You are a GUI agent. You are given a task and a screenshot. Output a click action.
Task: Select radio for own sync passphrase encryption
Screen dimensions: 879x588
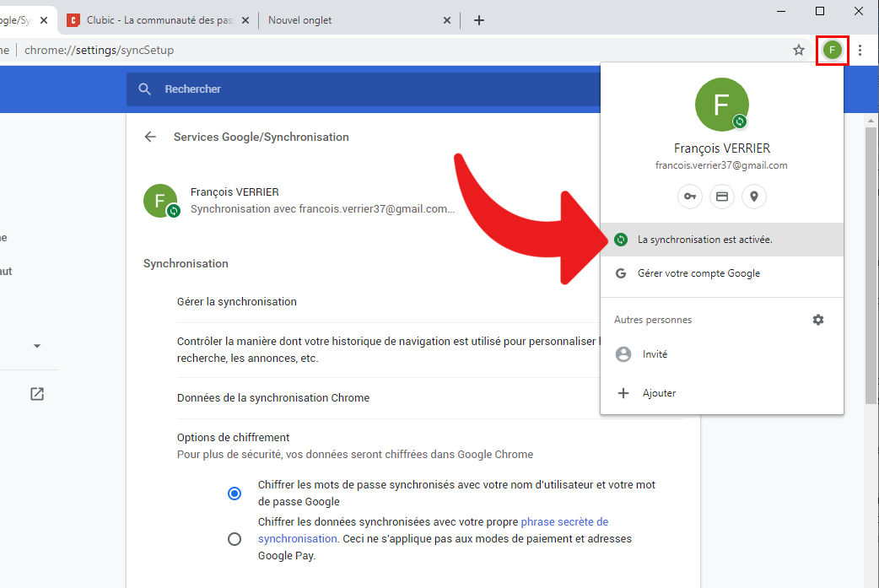pyautogui.click(x=235, y=539)
